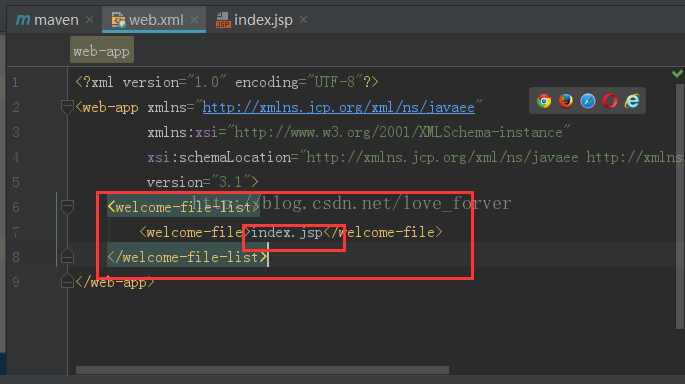685x384 pixels.
Task: Select the web-app breadcrumb
Action: pyautogui.click(x=102, y=51)
